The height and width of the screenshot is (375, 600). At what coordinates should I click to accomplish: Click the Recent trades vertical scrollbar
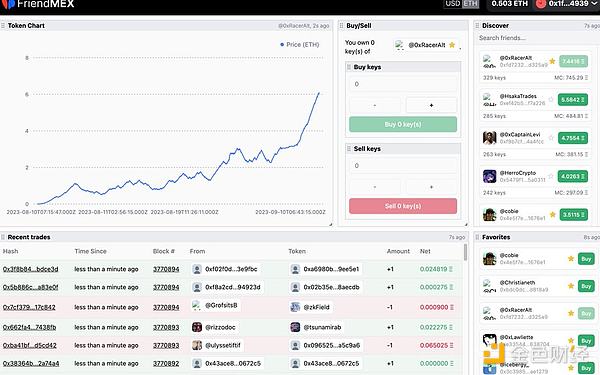[465, 253]
